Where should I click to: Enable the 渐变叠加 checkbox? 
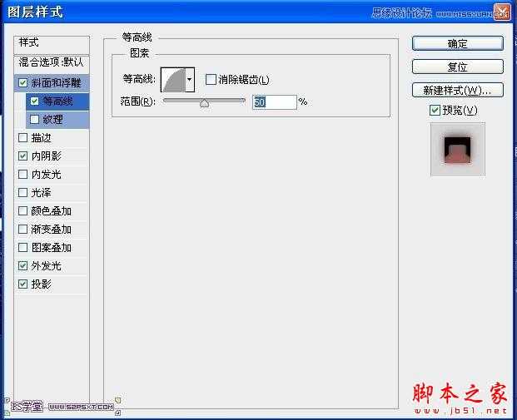pos(22,229)
